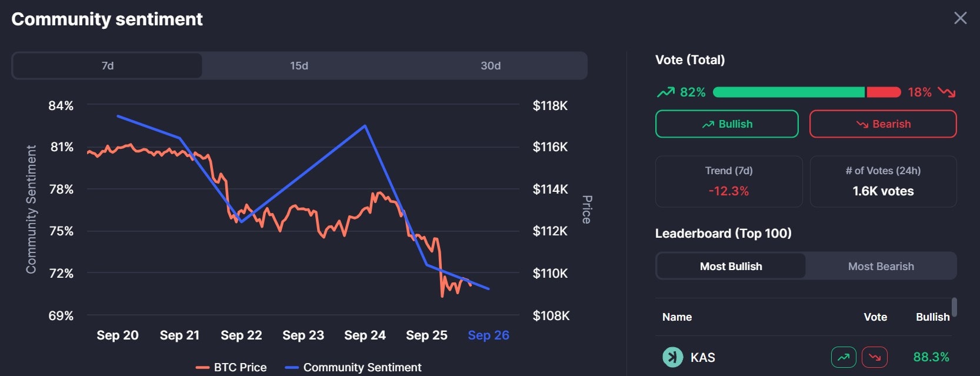Select the Most Bullish leaderboard tab

point(730,266)
